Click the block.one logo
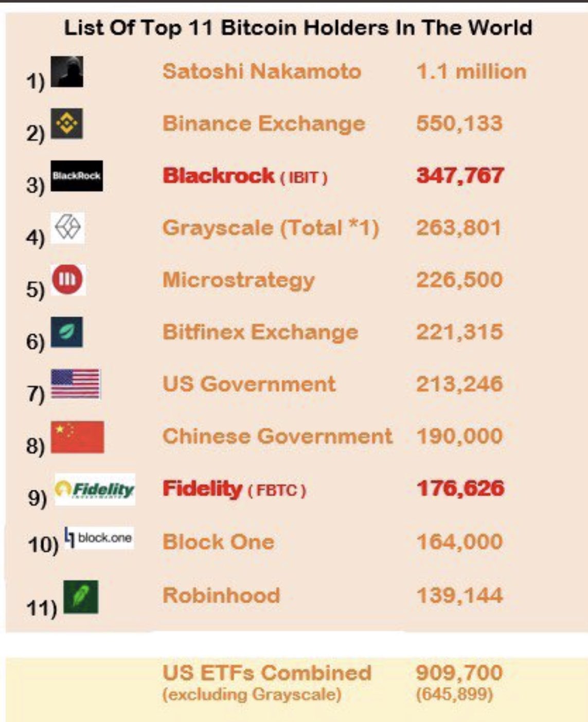 [x=99, y=538]
